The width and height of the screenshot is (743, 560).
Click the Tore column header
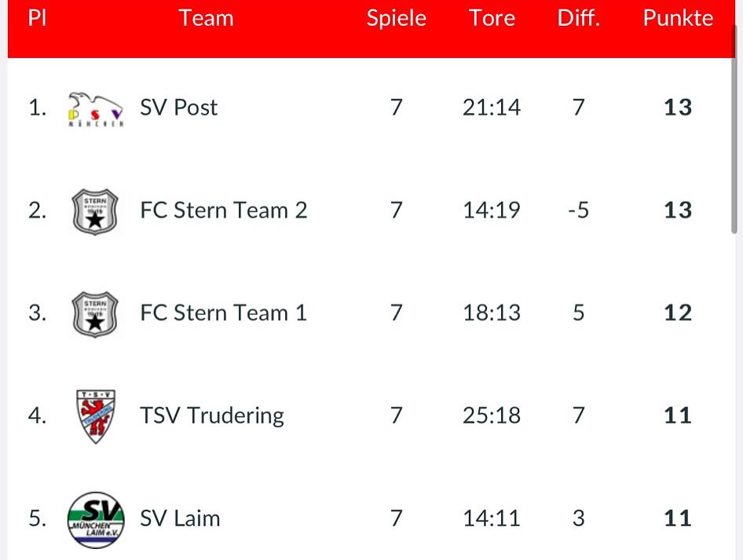(492, 18)
